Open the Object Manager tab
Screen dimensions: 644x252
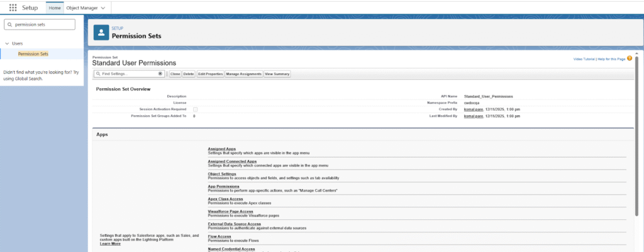[82, 8]
